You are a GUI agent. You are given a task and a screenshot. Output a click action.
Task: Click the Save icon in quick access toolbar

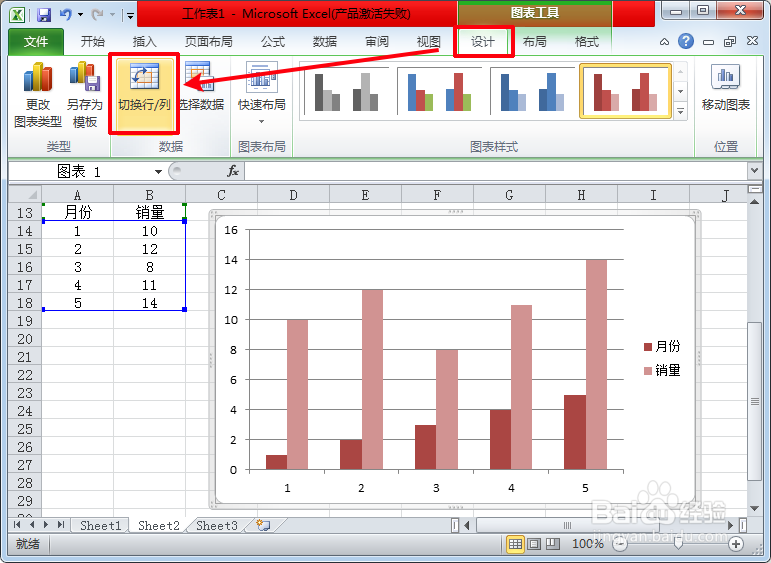coord(44,15)
